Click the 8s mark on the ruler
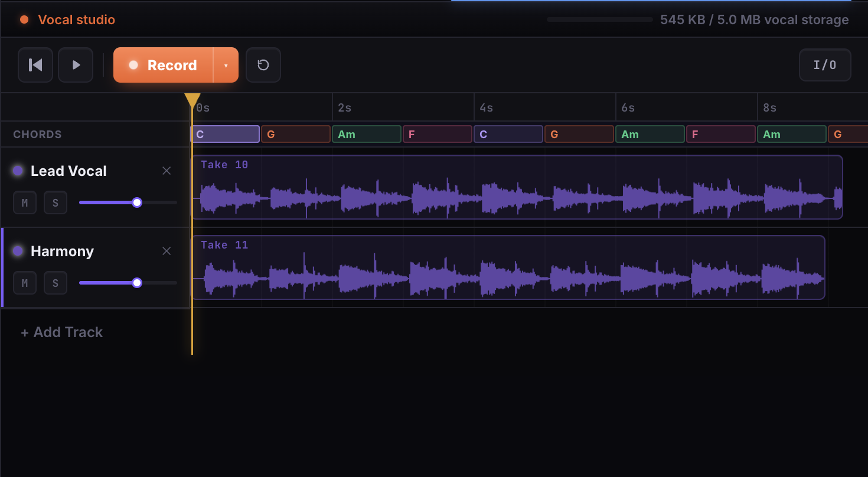This screenshot has height=477, width=868. 769,108
